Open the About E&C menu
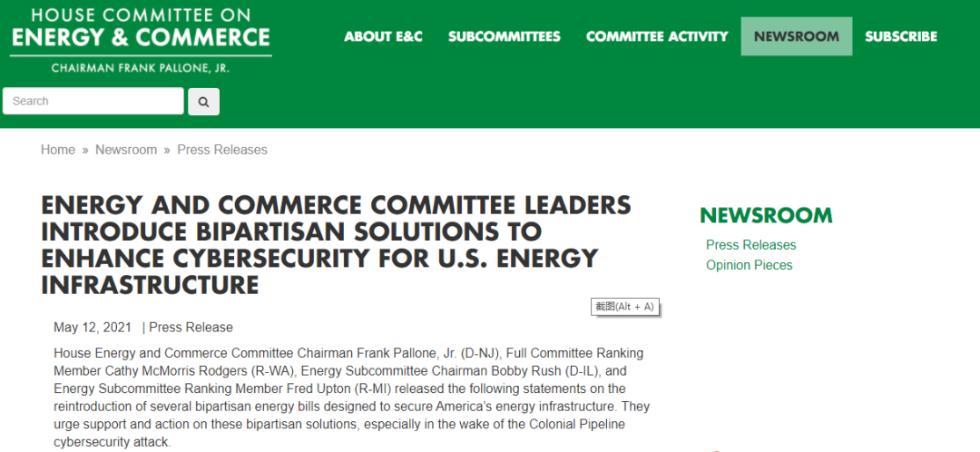The width and height of the screenshot is (980, 452). click(x=383, y=36)
